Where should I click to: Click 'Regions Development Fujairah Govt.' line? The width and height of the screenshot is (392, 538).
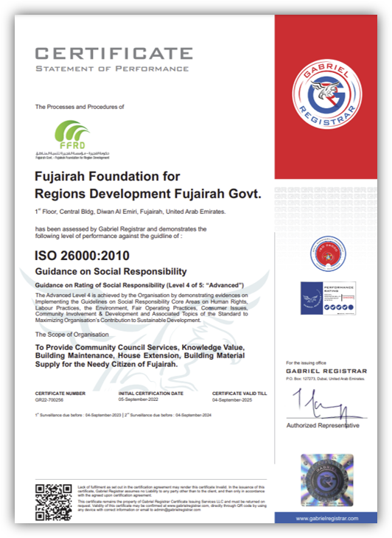click(x=148, y=194)
